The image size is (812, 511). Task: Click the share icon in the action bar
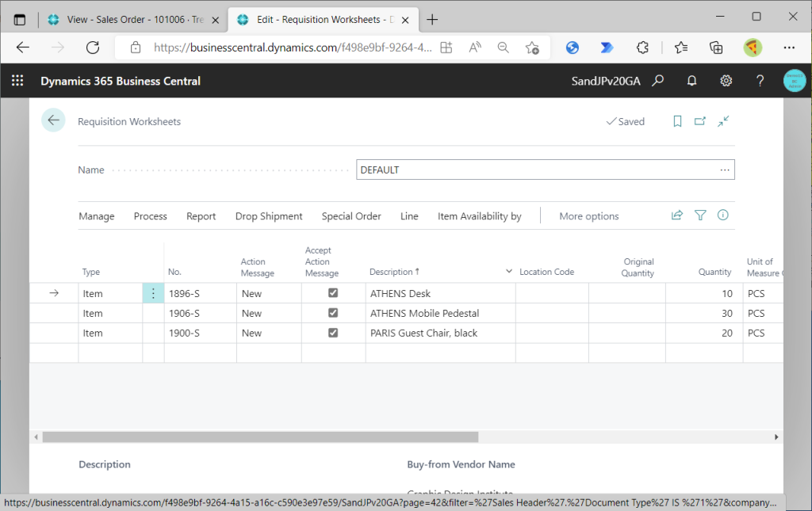(x=677, y=215)
